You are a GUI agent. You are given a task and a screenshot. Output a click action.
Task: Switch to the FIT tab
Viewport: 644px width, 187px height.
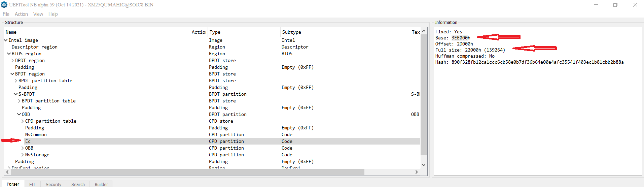click(32, 184)
